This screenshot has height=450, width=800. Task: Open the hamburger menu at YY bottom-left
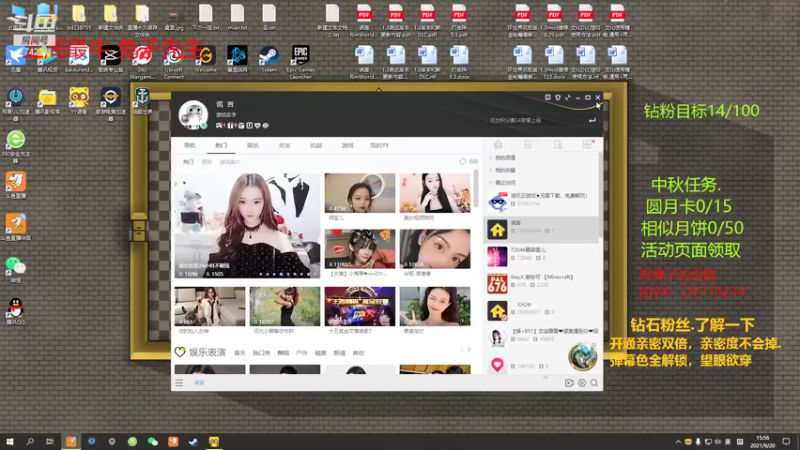179,383
